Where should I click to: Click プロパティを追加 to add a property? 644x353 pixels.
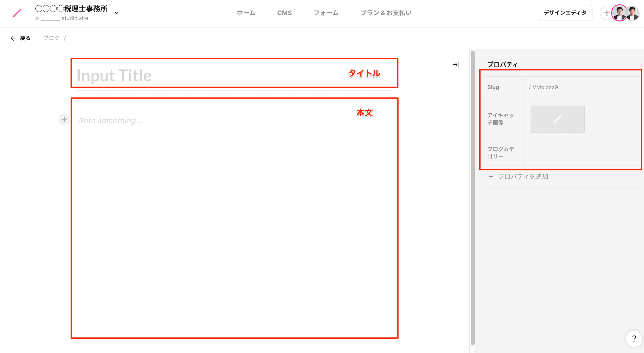(x=518, y=177)
